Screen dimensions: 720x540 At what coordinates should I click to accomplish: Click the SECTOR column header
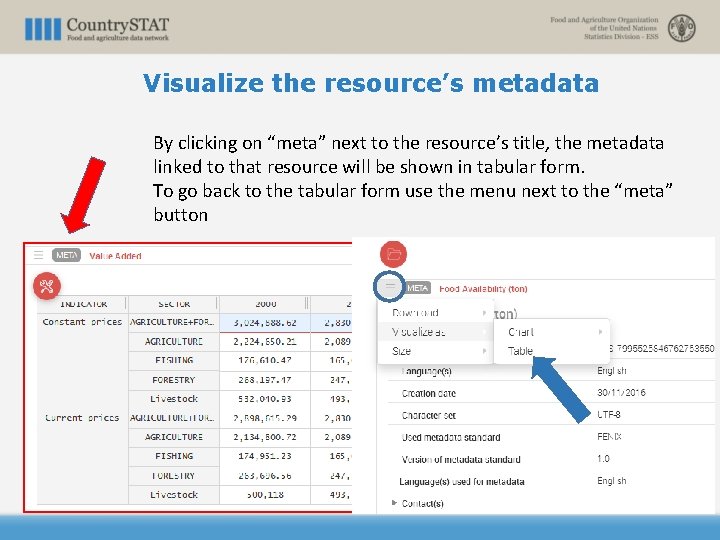pos(174,304)
